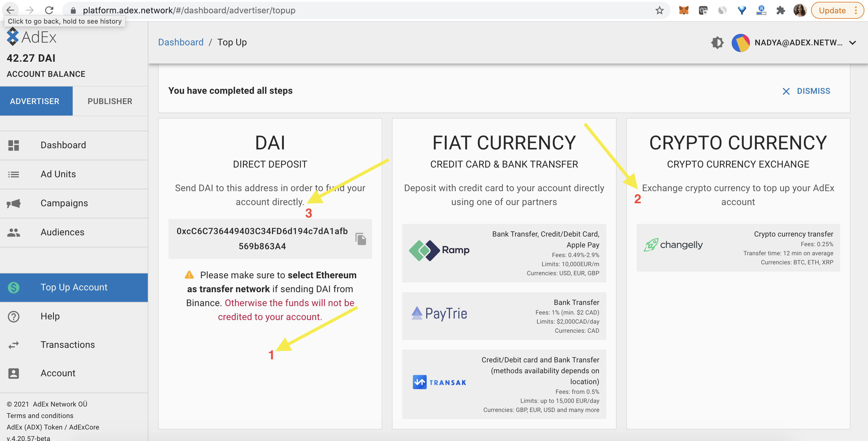Open Ad Units list
This screenshot has width=868, height=441.
[x=58, y=174]
